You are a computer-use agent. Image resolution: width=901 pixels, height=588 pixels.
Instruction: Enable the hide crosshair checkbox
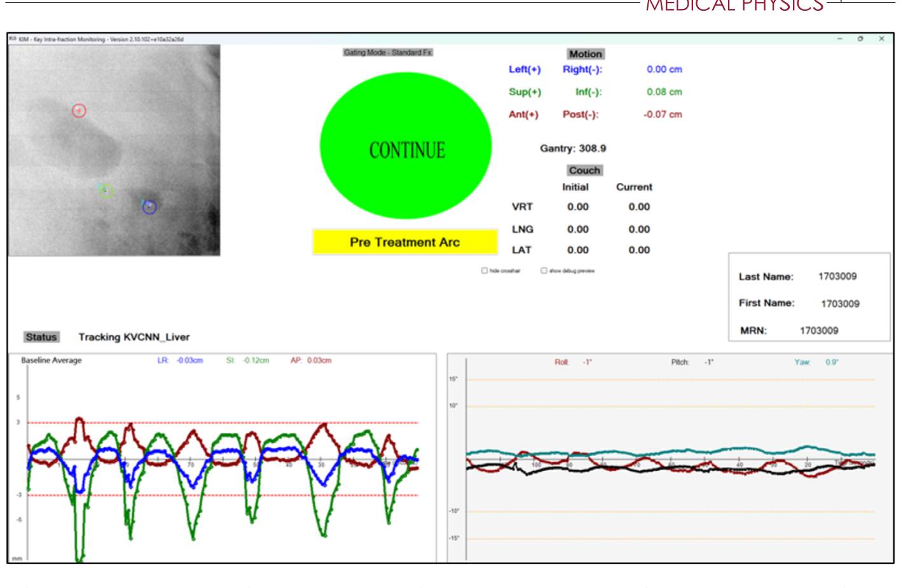coord(485,271)
